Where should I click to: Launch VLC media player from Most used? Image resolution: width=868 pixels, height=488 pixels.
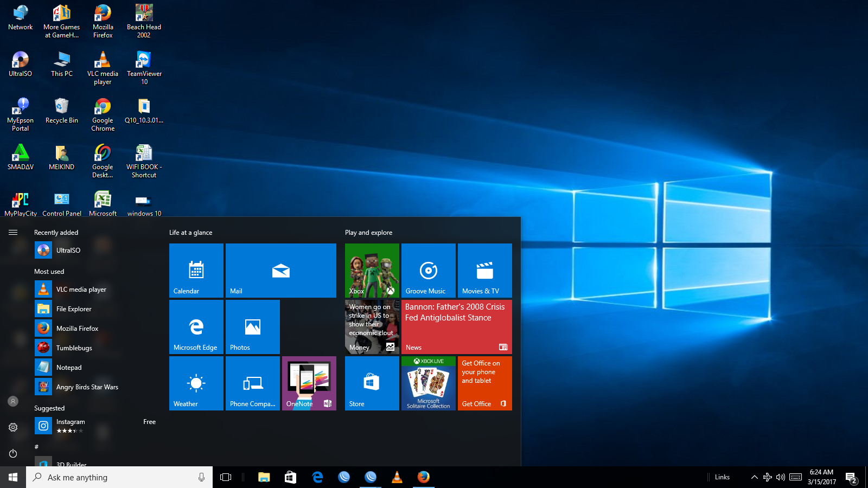tap(95, 290)
